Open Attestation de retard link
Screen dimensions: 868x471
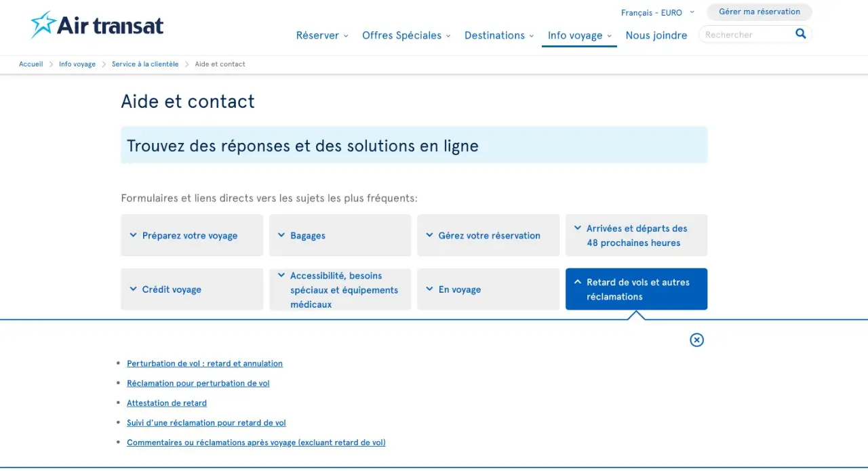click(167, 403)
